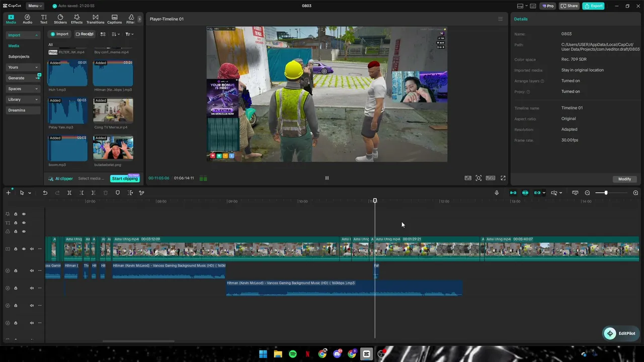Open the player panel hamburger menu
Viewport: 644px width, 362px height.
(x=500, y=19)
